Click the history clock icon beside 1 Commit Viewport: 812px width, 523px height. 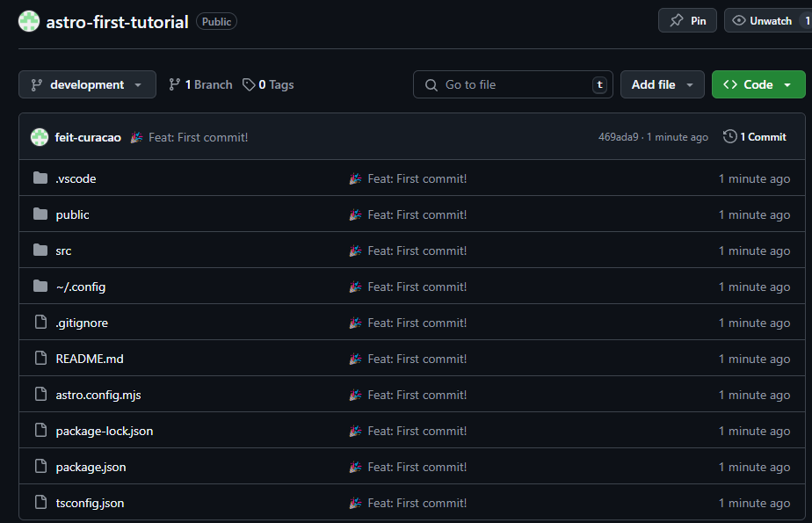tap(729, 136)
